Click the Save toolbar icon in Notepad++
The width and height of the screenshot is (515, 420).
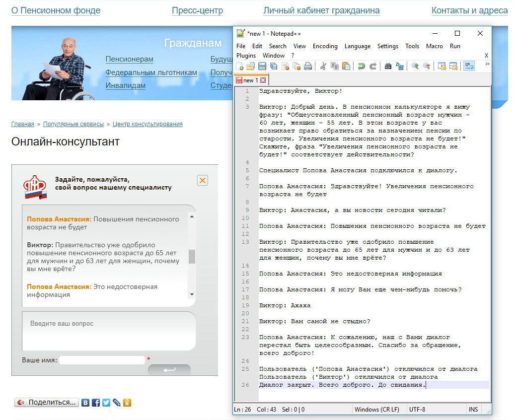(x=262, y=67)
